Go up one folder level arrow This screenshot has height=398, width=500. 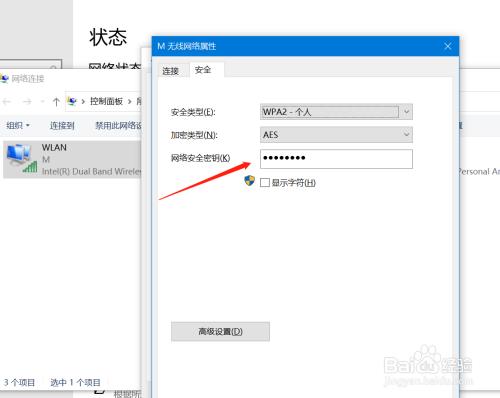coord(56,101)
